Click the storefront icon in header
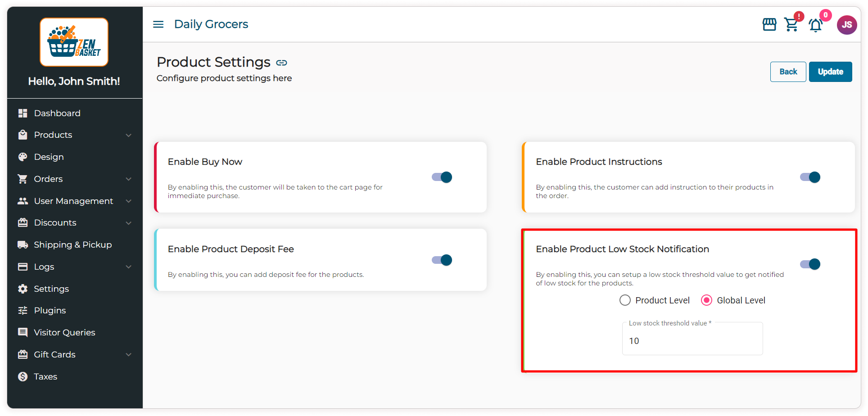This screenshot has width=868, height=416. pos(769,24)
